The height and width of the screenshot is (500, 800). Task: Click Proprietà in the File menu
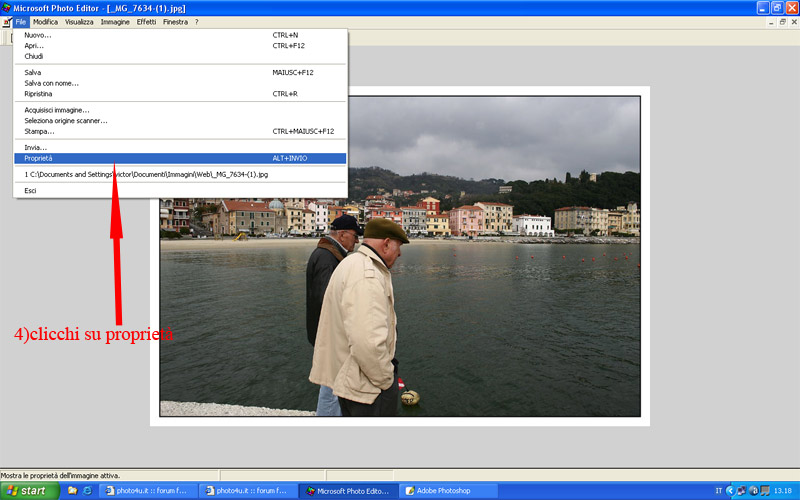pos(39,158)
